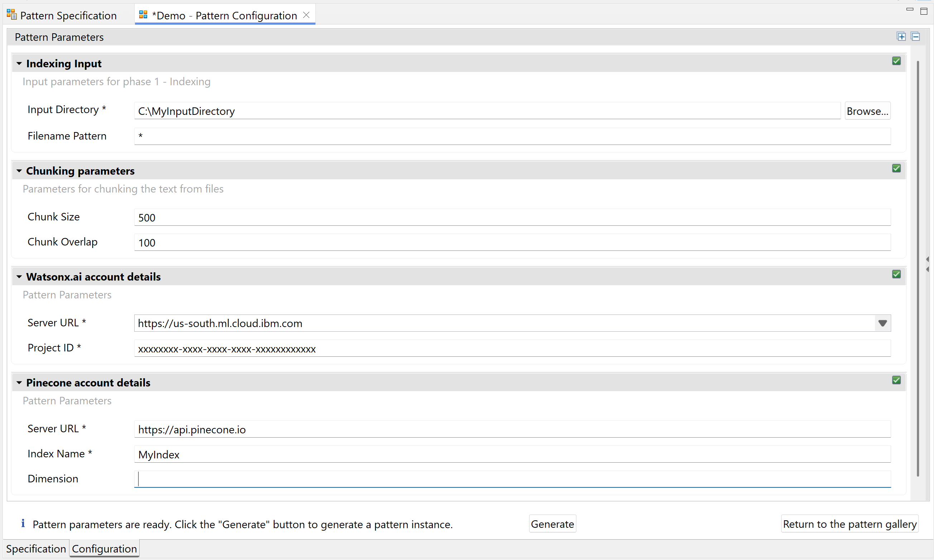Click the information icon in status message
Image resolution: width=934 pixels, height=560 pixels.
pyautogui.click(x=23, y=524)
